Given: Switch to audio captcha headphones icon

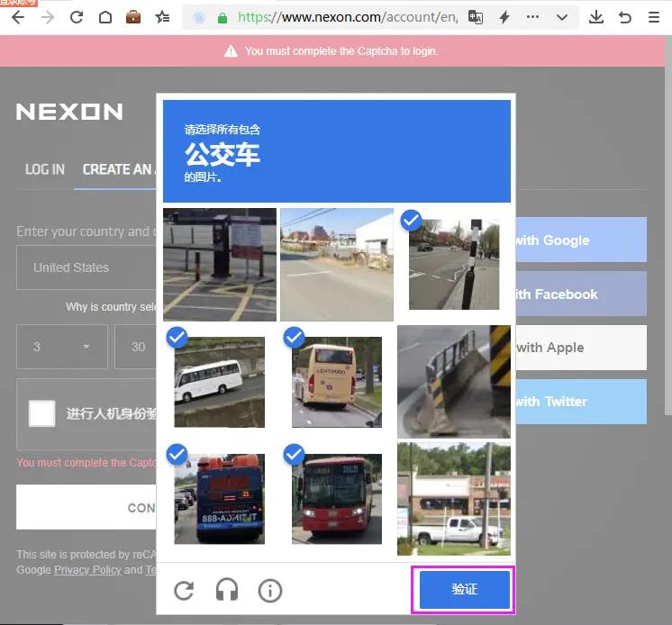Looking at the screenshot, I should [227, 590].
